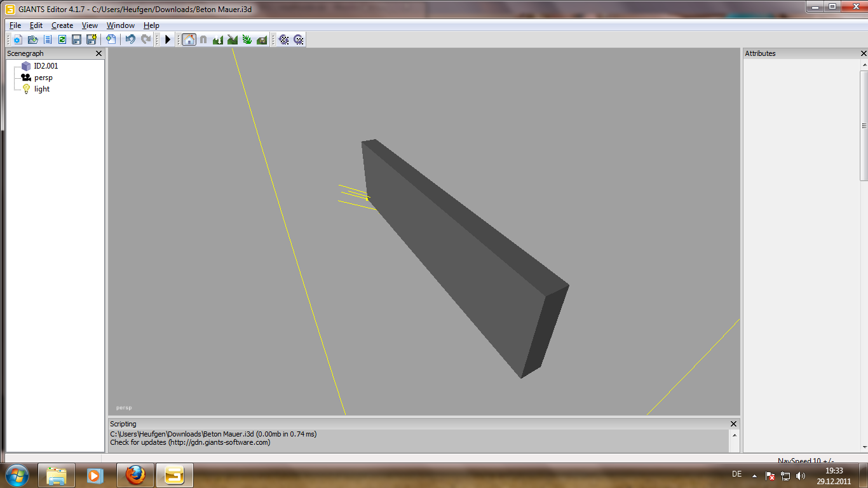Click the Save floppy disk icon
868x488 pixels.
click(x=76, y=39)
